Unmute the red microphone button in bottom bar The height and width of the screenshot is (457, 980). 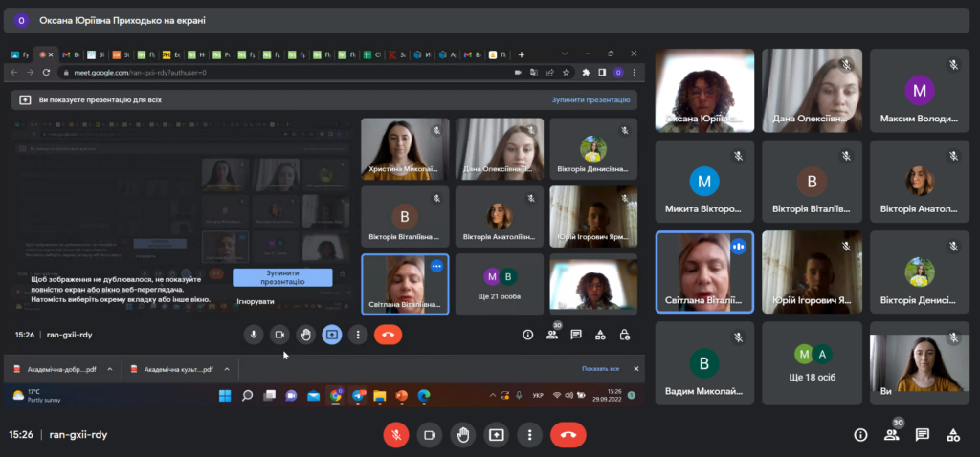pos(396,434)
